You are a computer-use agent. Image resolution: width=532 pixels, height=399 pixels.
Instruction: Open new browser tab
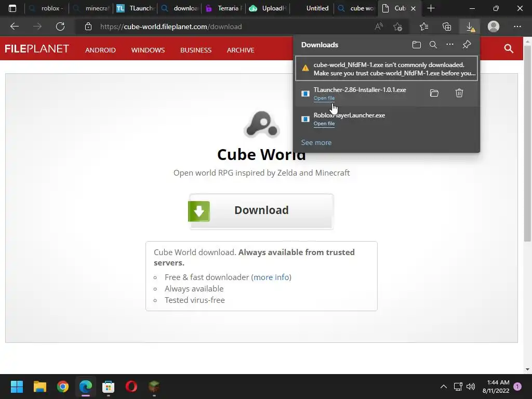pos(431,8)
